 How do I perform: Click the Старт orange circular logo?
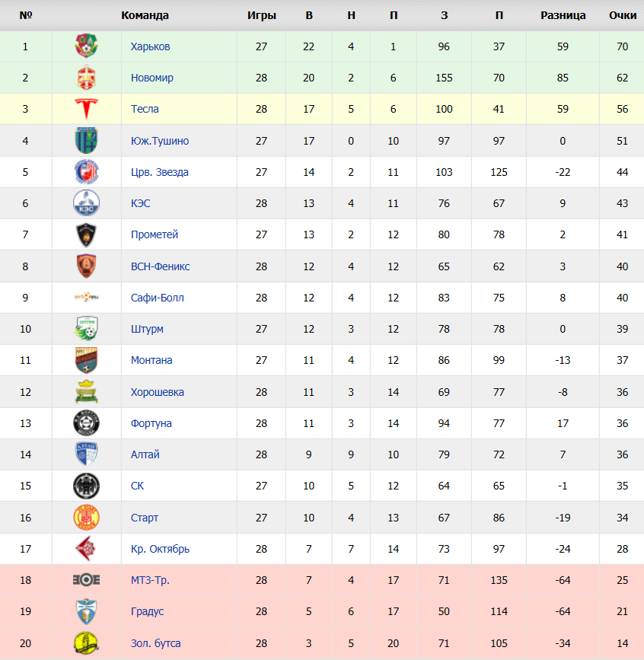pyautogui.click(x=86, y=518)
